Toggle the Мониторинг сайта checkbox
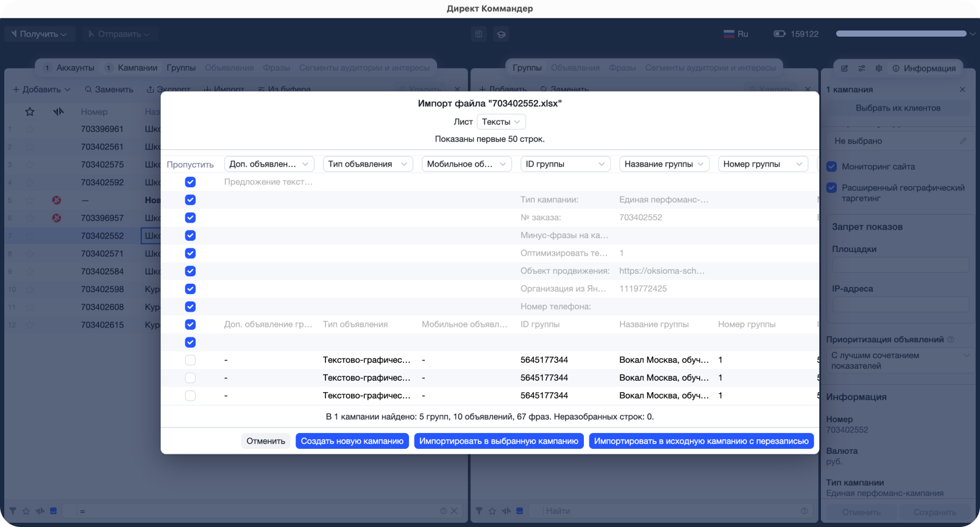 [831, 167]
